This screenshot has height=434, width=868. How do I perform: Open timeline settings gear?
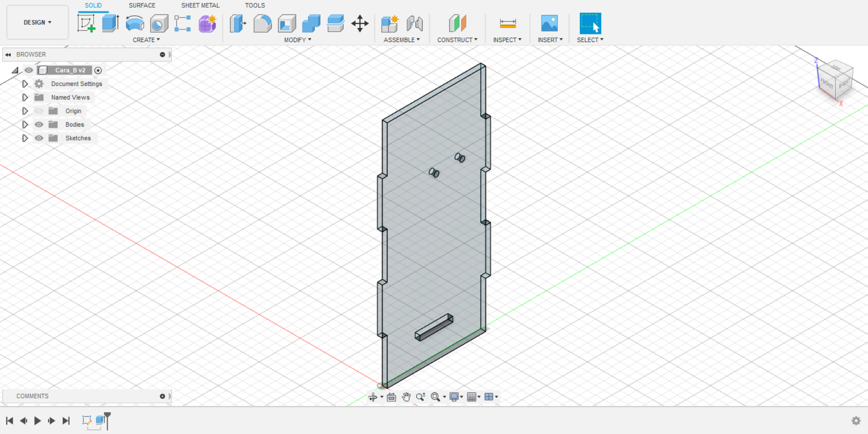(856, 421)
